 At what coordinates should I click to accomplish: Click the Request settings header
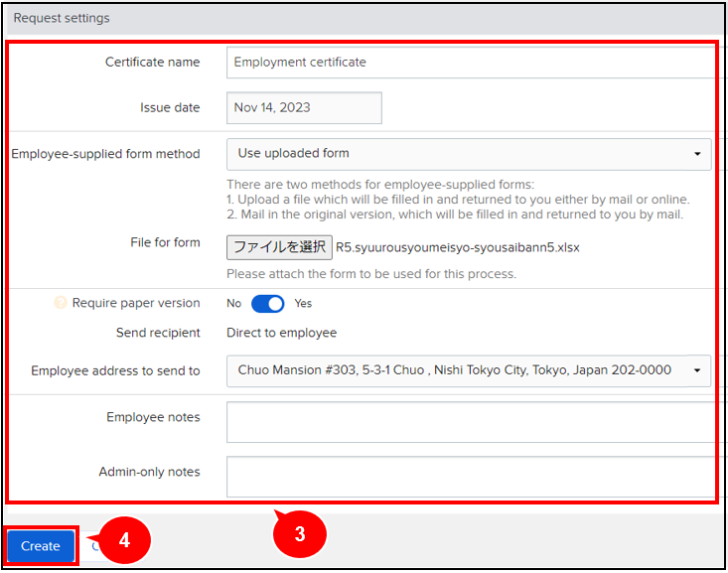[x=62, y=18]
